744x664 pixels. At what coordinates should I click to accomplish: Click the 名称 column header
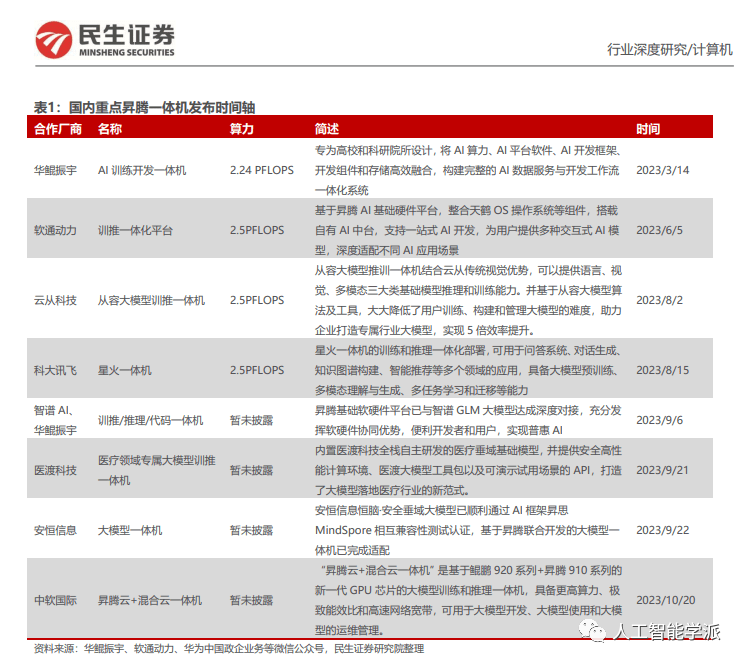point(110,129)
